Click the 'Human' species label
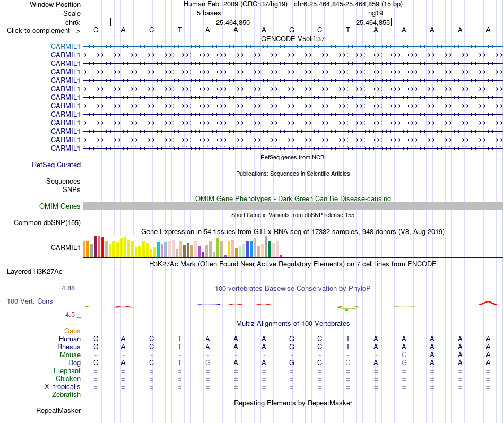 (x=69, y=339)
